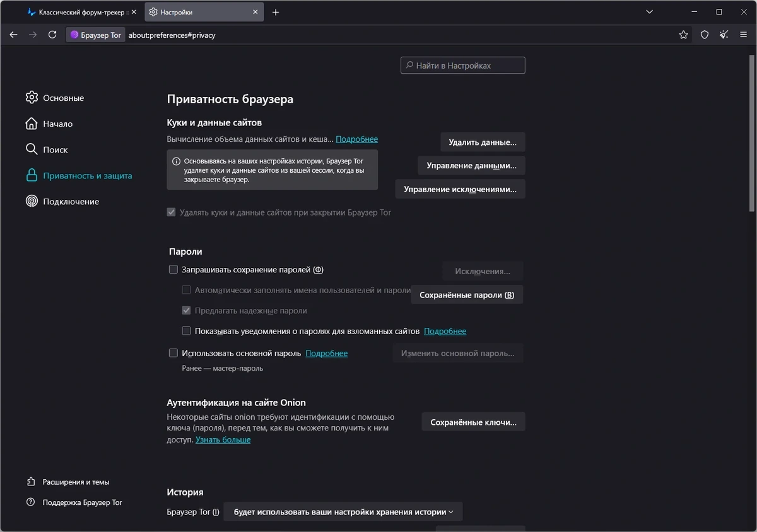Image resolution: width=757 pixels, height=532 pixels.
Task: Enable Показывать уведомления о паролях checkbox
Action: pyautogui.click(x=186, y=331)
